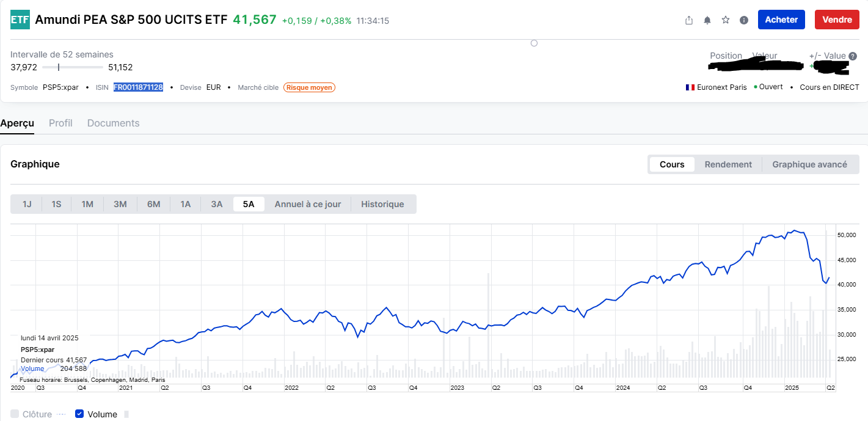Set a price alert with bell icon
This screenshot has width=868, height=421.
(x=707, y=20)
